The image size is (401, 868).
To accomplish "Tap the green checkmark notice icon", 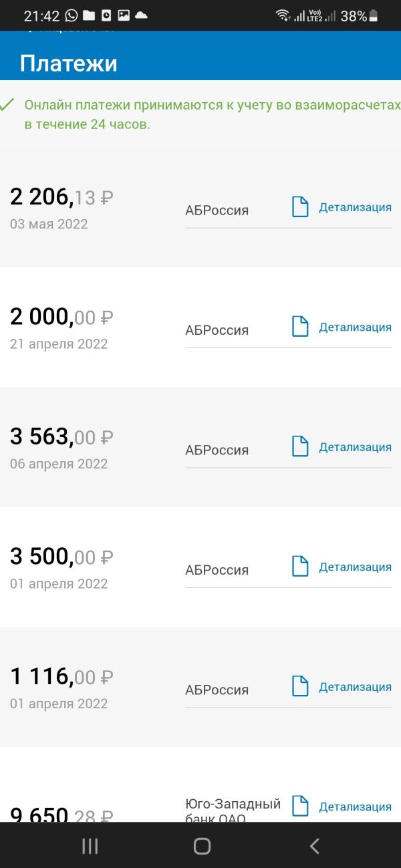I will pyautogui.click(x=7, y=105).
